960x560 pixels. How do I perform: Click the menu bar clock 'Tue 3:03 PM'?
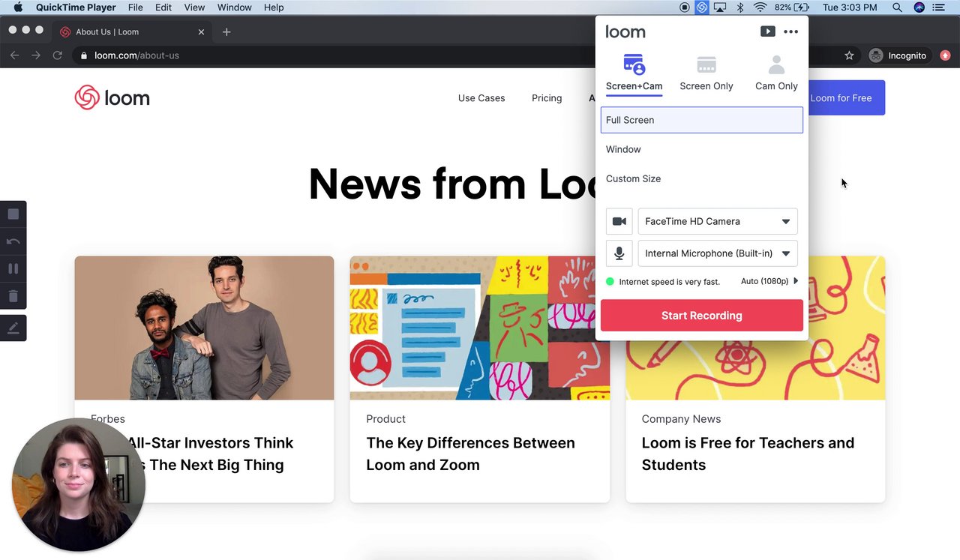pyautogui.click(x=850, y=7)
